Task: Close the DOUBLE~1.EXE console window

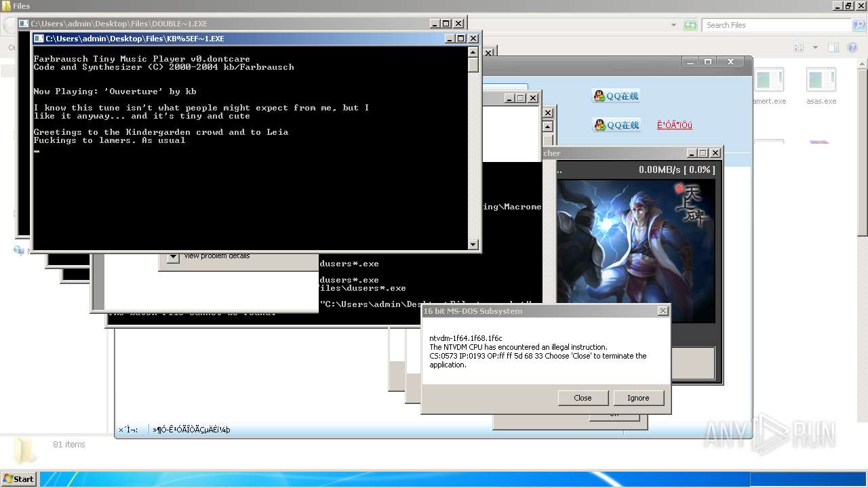Action: [x=458, y=24]
